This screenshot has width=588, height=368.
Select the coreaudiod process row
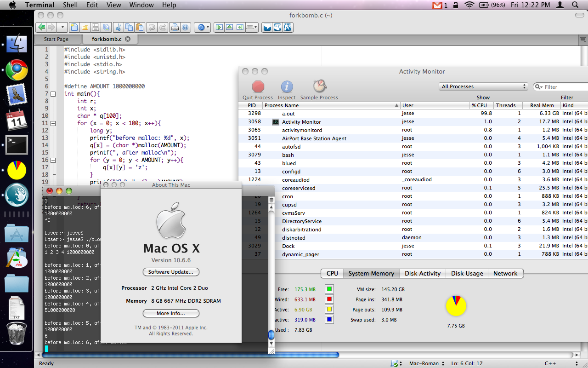(x=413, y=180)
